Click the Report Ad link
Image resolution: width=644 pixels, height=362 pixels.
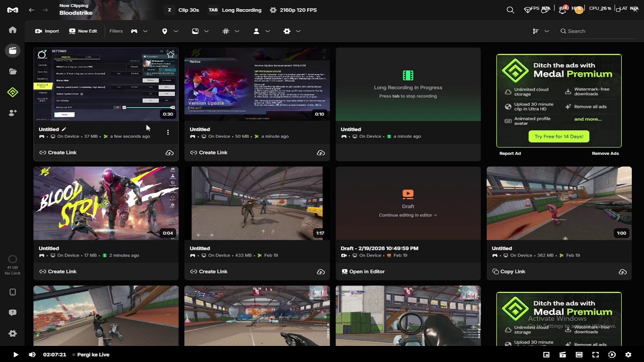pyautogui.click(x=510, y=153)
